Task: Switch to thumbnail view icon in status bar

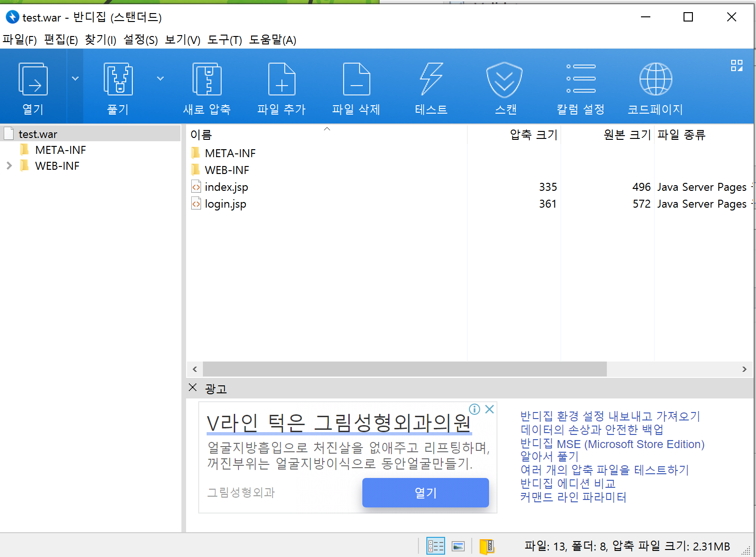Action: (x=458, y=546)
